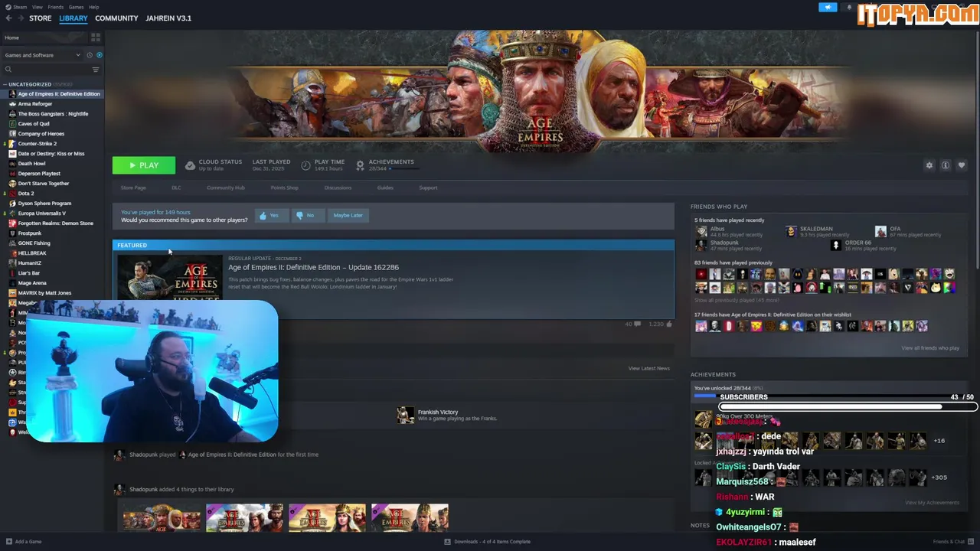The width and height of the screenshot is (980, 551).
Task: Open the game's Store Page link
Action: [133, 188]
